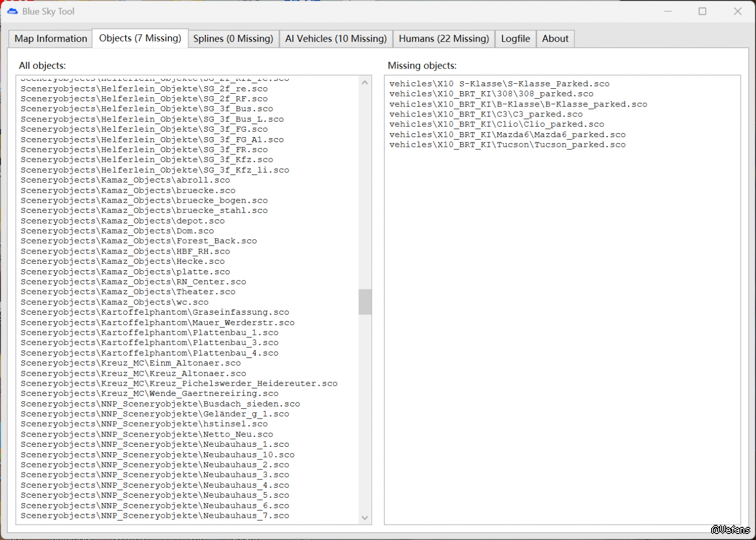The height and width of the screenshot is (540, 756).
Task: Select missing Mazda6_parked.sco entry
Action: (507, 135)
